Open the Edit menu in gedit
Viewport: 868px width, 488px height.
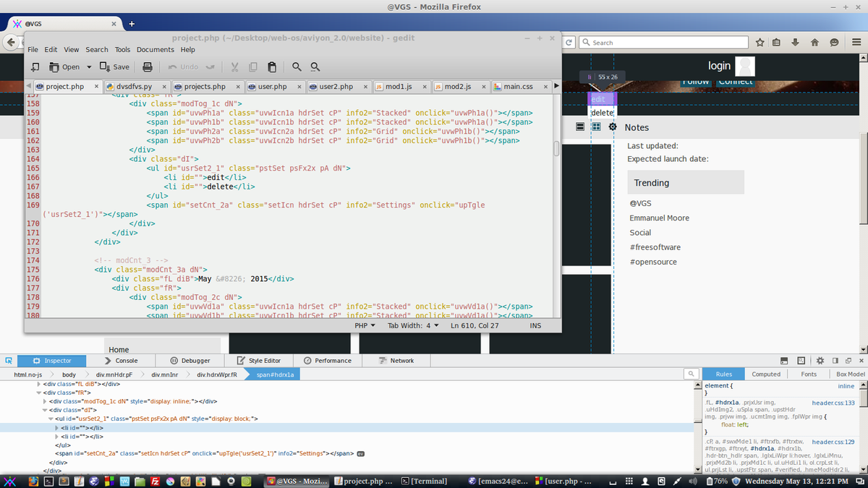click(51, 50)
